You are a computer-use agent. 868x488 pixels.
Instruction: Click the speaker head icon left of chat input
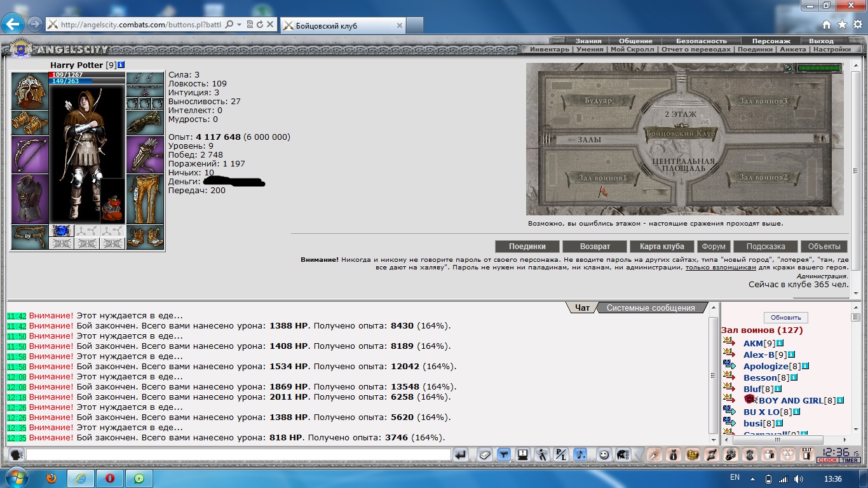point(17,454)
